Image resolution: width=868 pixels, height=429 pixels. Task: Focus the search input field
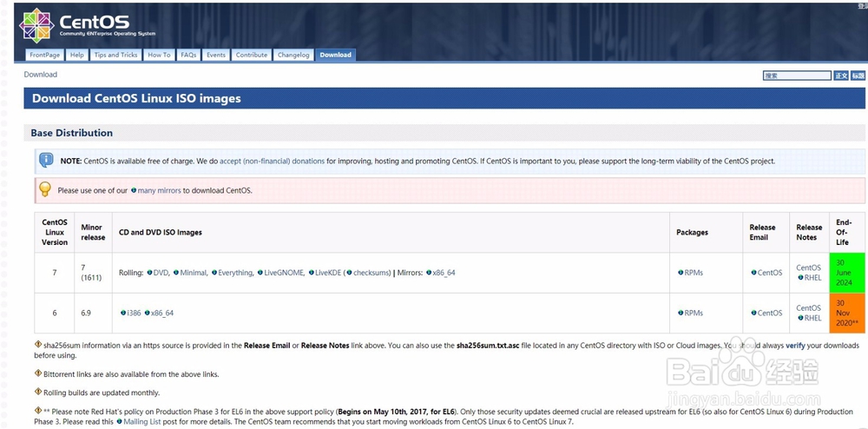coord(797,76)
